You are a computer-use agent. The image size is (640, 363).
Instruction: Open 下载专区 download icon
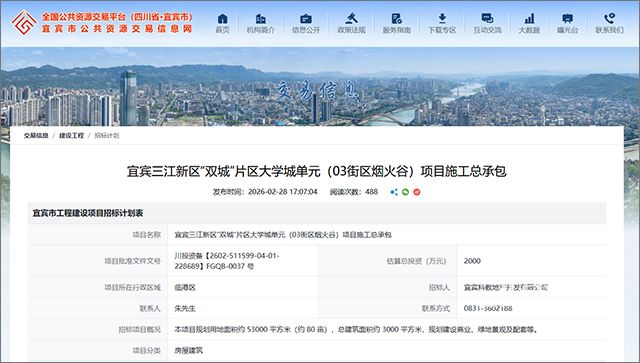point(442,18)
